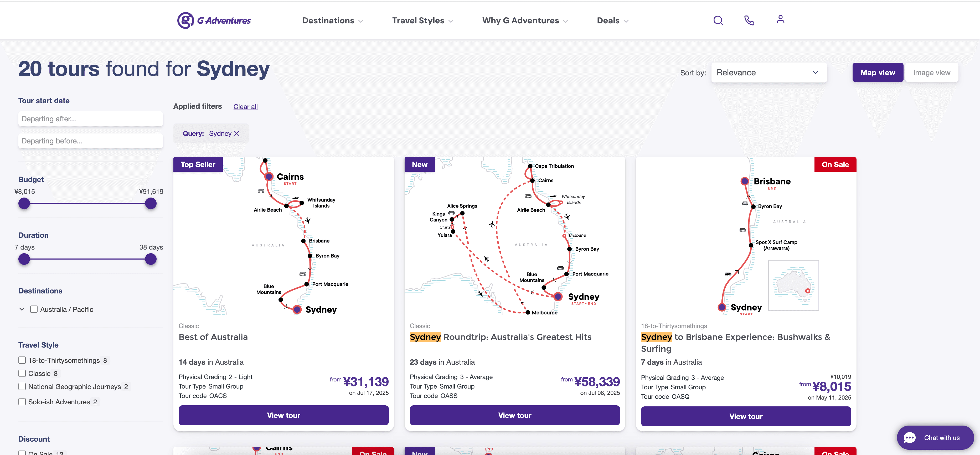Click the Clear all filters link

[x=245, y=106]
